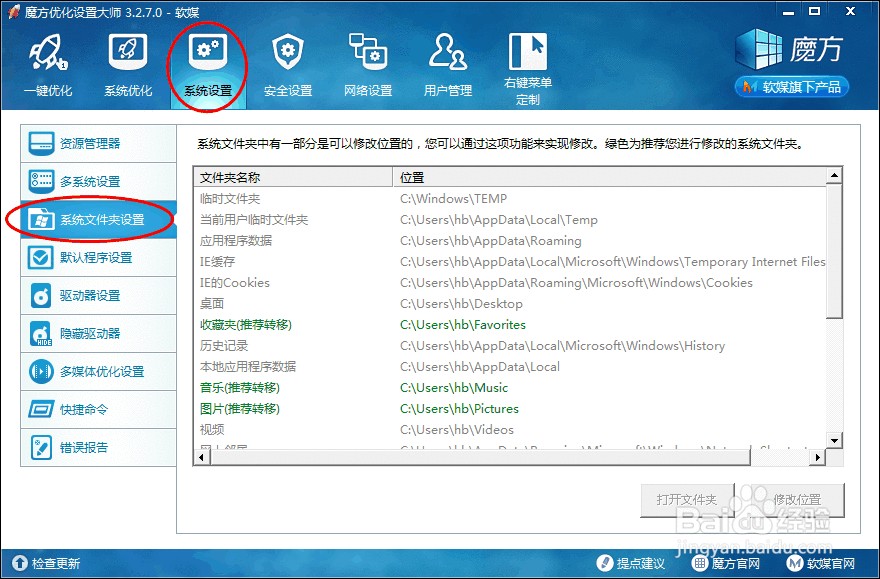This screenshot has width=880, height=579.
Task: Sort by 位置 column header
Action: click(x=609, y=177)
